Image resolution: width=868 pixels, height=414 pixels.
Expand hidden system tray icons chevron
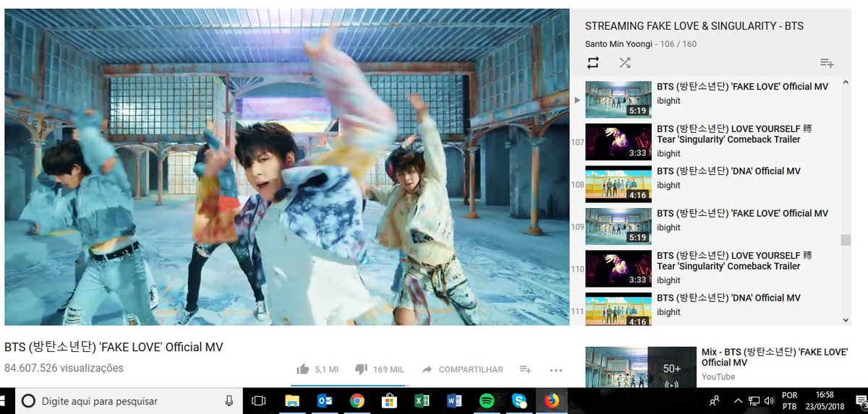[x=738, y=401]
